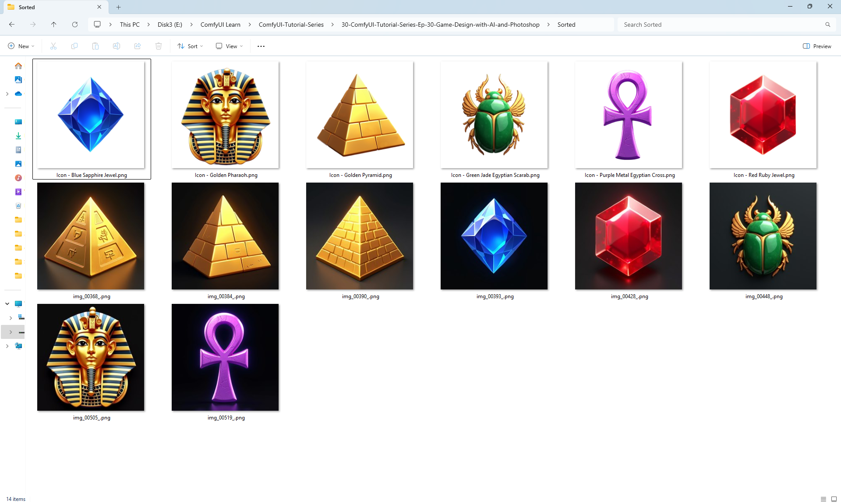This screenshot has height=504, width=841.
Task: Click the Share icon in toolbar
Action: point(138,46)
